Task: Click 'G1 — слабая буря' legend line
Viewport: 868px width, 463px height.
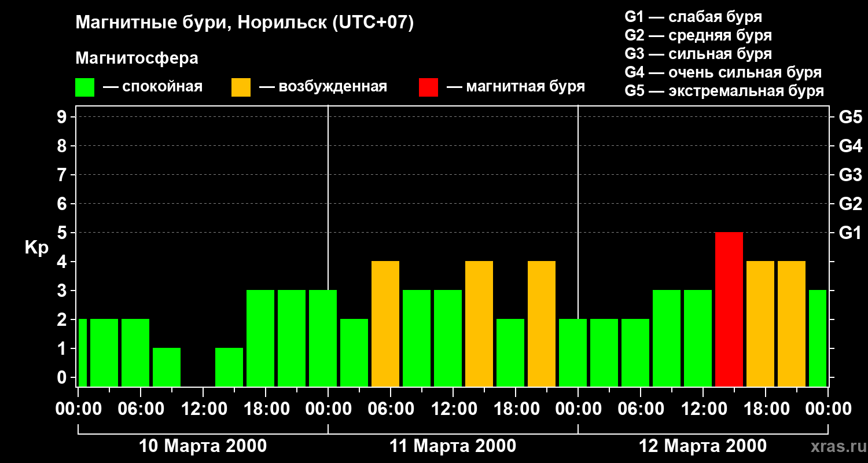Action: [693, 17]
